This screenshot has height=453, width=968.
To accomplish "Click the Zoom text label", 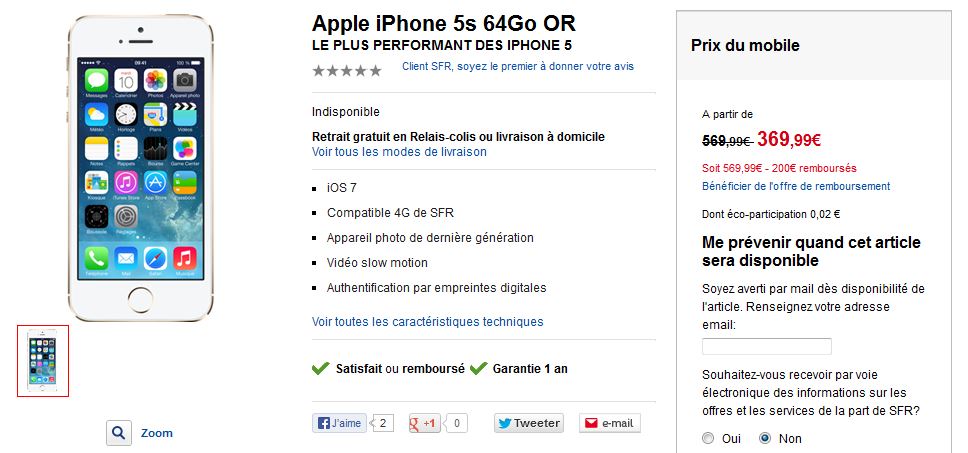I will (157, 433).
